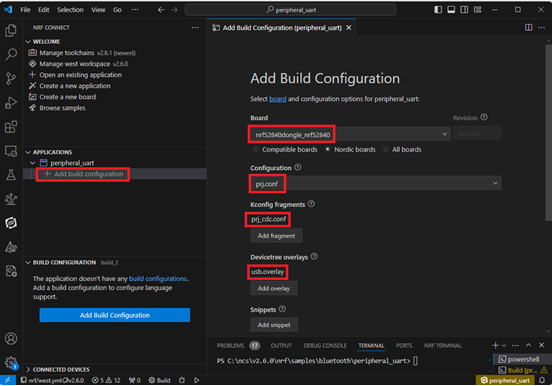The width and height of the screenshot is (552, 386).
Task: Click Manage toolchains in Welcome list
Action: click(x=67, y=53)
